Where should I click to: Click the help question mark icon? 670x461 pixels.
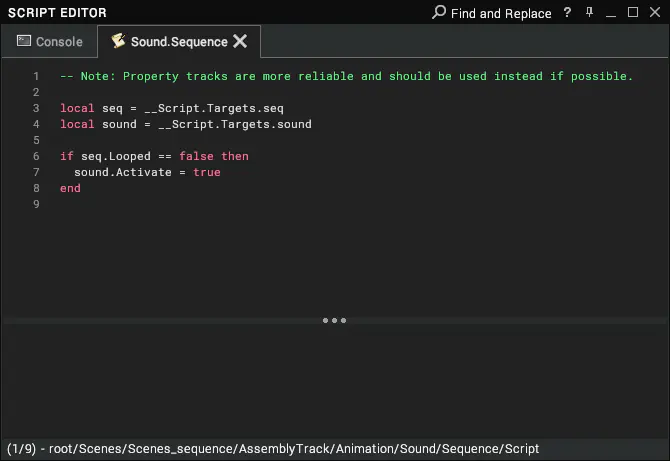pyautogui.click(x=567, y=12)
